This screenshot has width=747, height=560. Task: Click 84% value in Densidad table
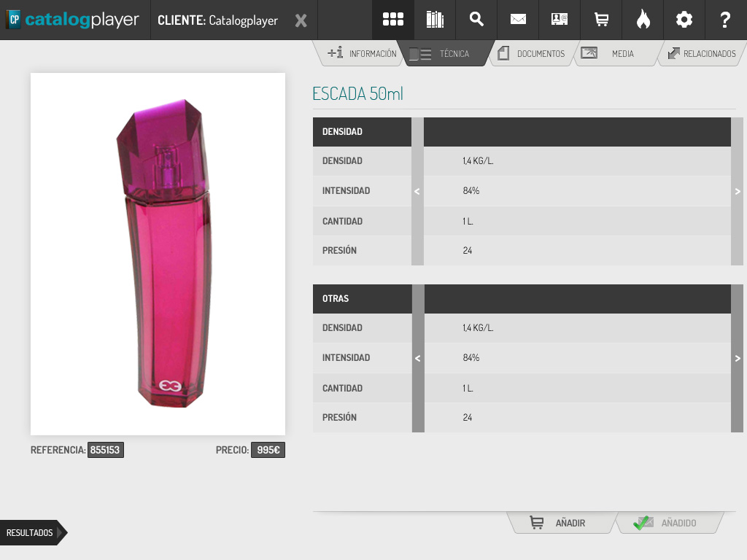point(471,190)
